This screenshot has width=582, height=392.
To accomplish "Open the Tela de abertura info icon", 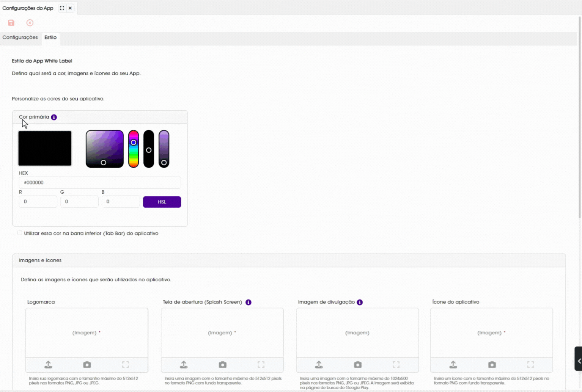I will point(249,302).
